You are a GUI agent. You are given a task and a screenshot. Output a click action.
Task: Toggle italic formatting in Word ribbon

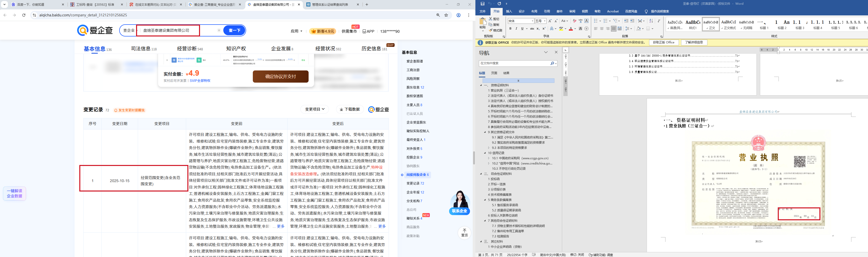[516, 29]
